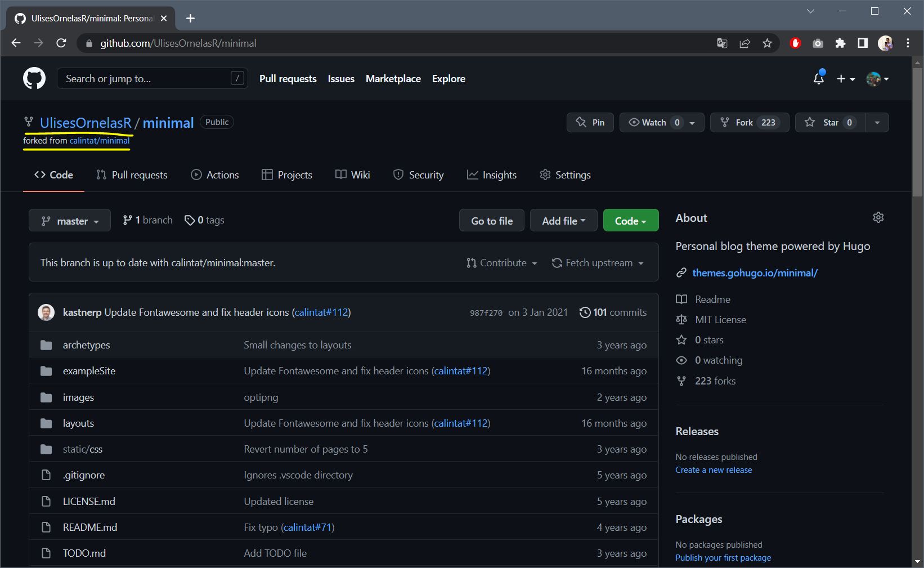Open Issues in top navigation

[x=341, y=79]
